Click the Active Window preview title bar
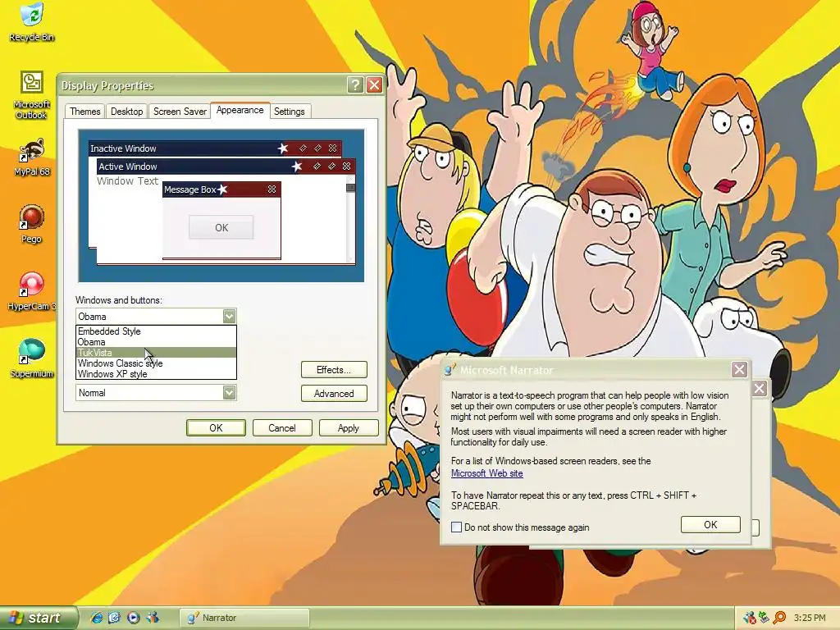This screenshot has height=630, width=840. pyautogui.click(x=226, y=166)
